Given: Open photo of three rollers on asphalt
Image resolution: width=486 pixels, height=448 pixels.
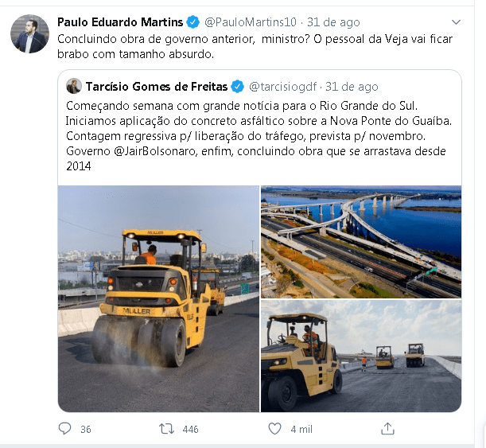Looking at the screenshot, I should (x=361, y=356).
